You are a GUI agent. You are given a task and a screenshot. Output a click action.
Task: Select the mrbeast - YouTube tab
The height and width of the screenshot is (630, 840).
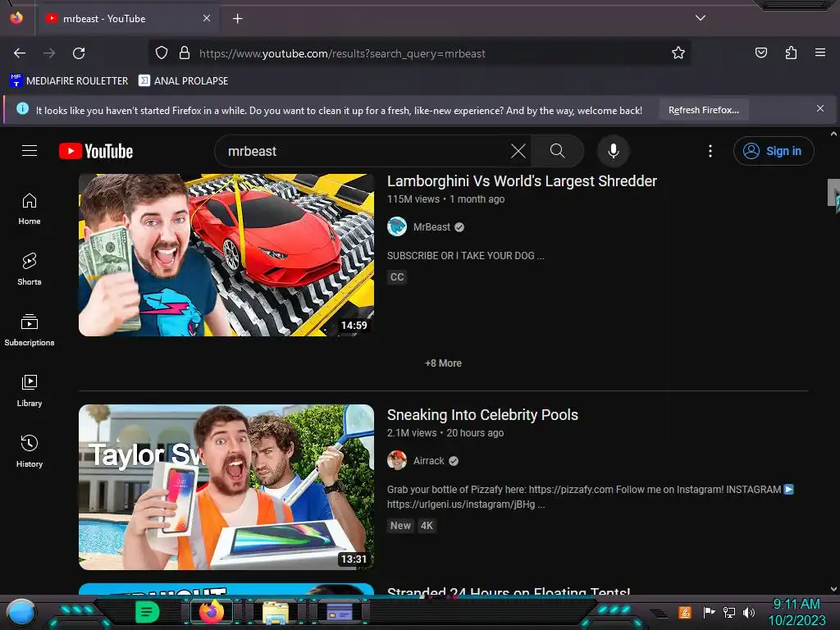[x=127, y=19]
